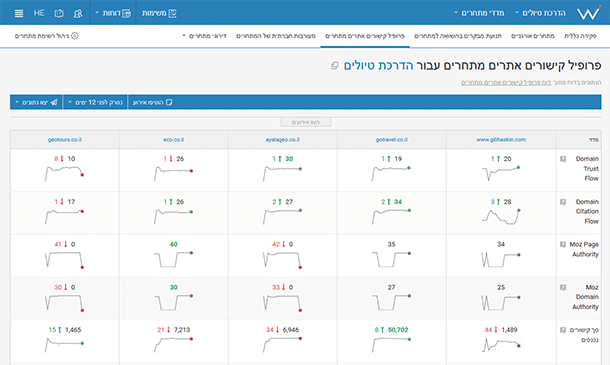Click the 35 Moz Page Authority value
Image resolution: width=610 pixels, height=365 pixels.
pyautogui.click(x=392, y=244)
